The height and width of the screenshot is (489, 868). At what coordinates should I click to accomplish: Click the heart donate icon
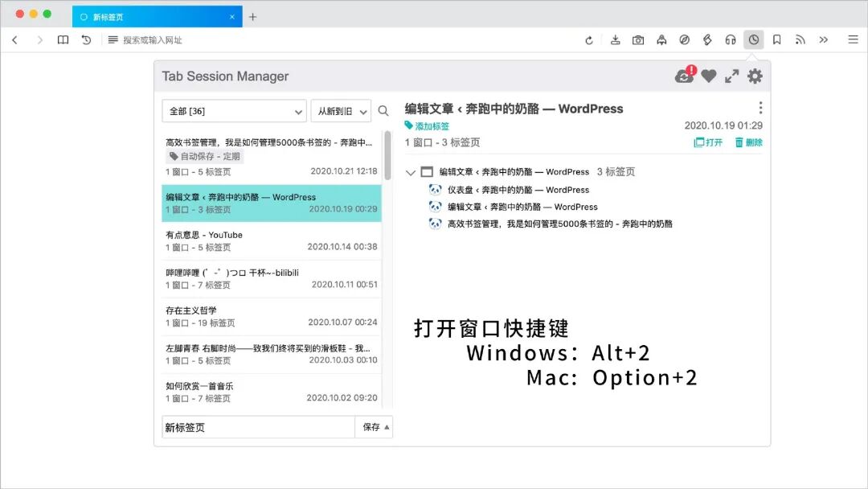[709, 76]
